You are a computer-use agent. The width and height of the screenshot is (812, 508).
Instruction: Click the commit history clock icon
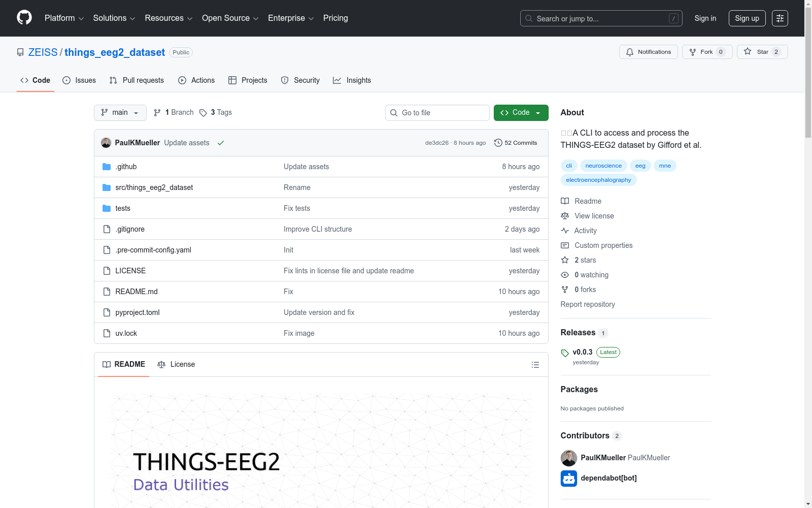[x=498, y=143]
